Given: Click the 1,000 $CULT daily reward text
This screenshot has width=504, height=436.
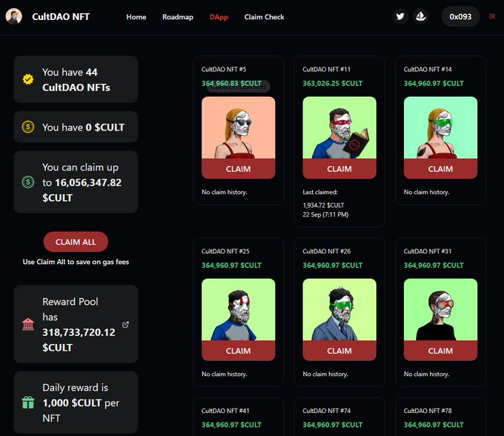Looking at the screenshot, I should [72, 403].
